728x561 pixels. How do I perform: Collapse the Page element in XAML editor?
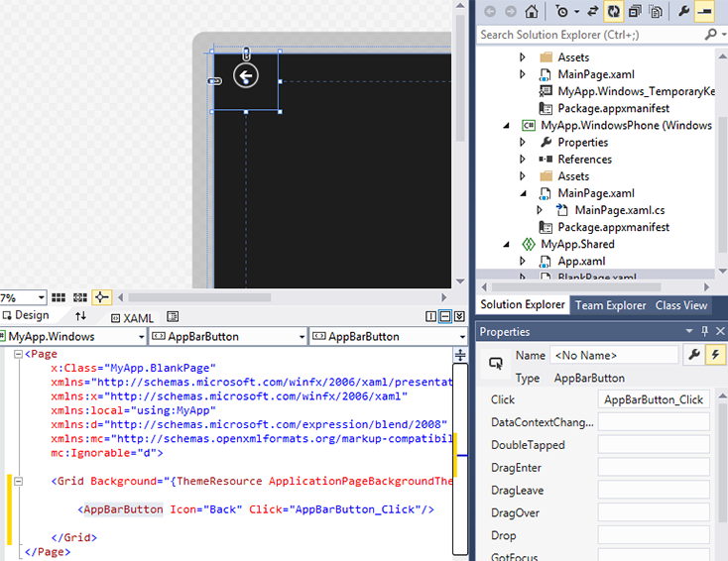[x=18, y=355]
